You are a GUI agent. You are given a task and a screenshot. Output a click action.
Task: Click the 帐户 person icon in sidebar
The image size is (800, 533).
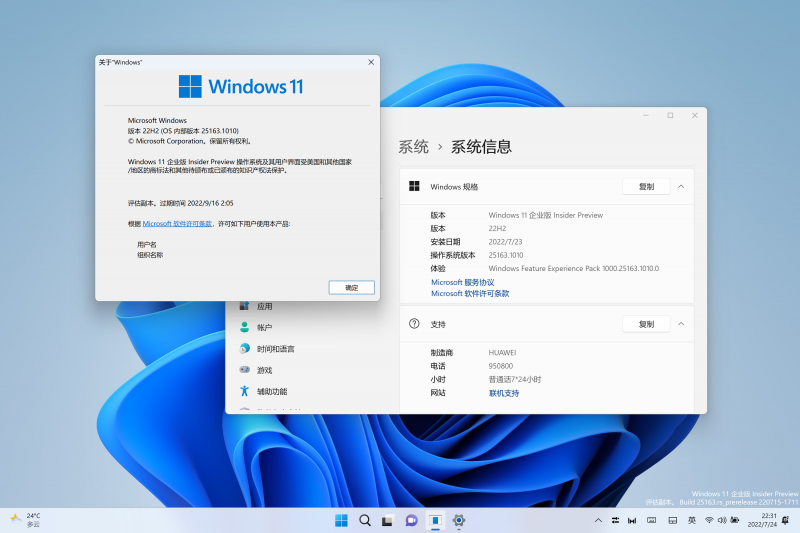pyautogui.click(x=244, y=327)
